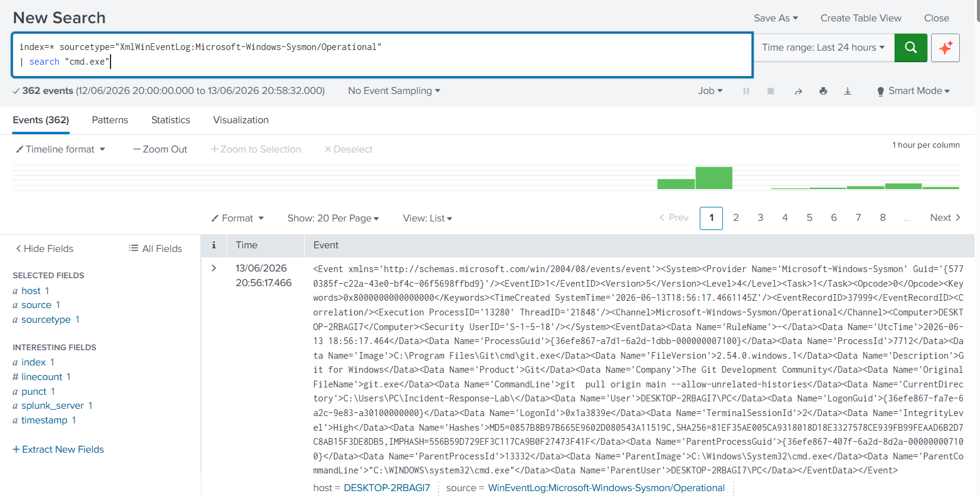Select current page 1 button
This screenshot has height=496, width=980.
711,218
